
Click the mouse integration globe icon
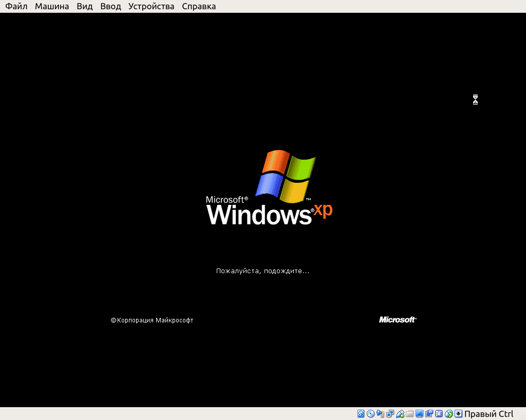coord(449,414)
